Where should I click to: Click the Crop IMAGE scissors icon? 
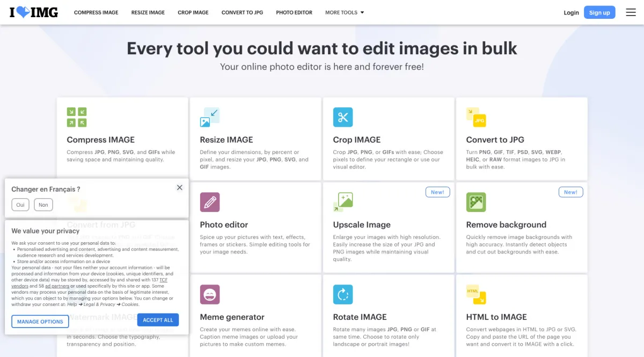343,117
